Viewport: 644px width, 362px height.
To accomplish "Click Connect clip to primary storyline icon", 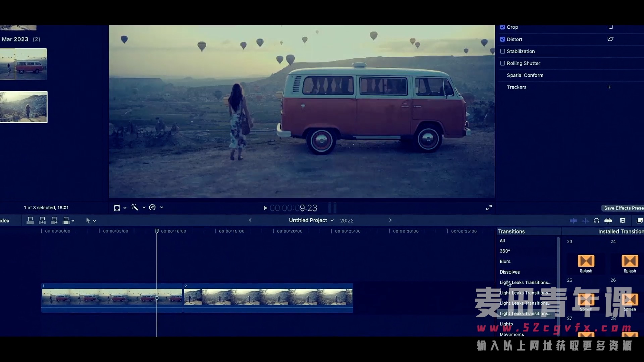I will 30,220.
